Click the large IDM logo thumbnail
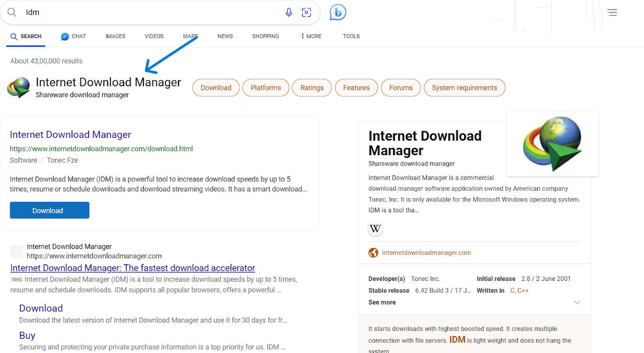The height and width of the screenshot is (353, 644). pos(552,144)
